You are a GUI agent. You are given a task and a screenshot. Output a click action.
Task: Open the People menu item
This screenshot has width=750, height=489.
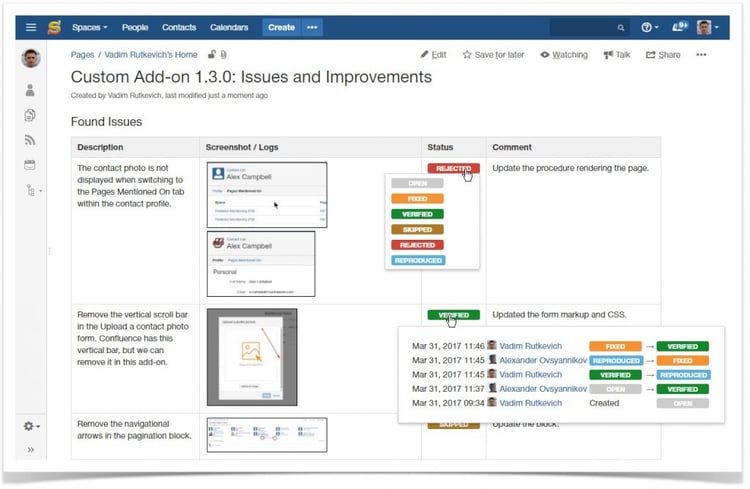[x=134, y=27]
